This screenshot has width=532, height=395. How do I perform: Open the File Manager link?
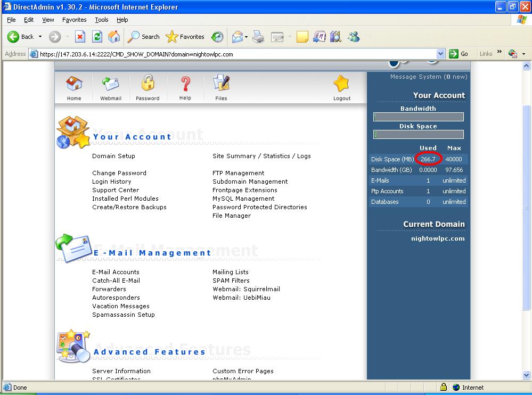pyautogui.click(x=232, y=216)
